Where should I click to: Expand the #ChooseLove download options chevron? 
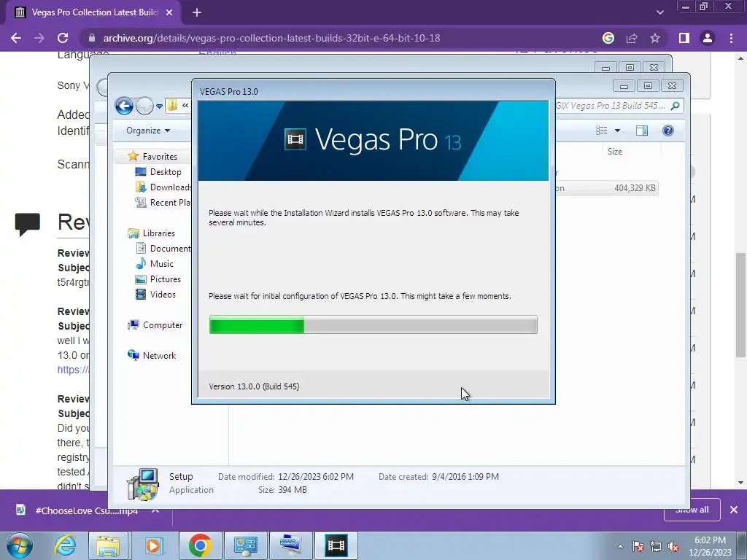click(x=155, y=510)
